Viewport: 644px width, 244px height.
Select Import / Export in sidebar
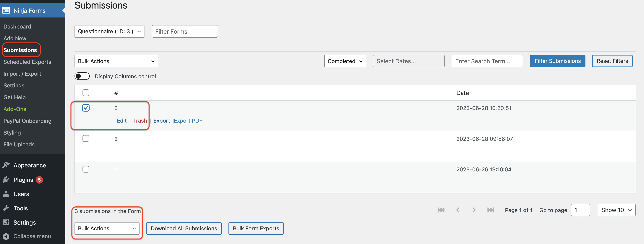point(22,74)
